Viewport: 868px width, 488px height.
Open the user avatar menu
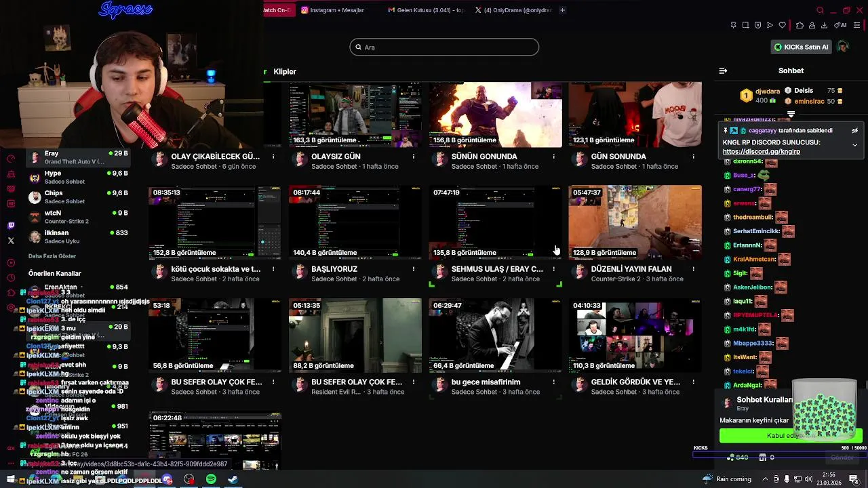[842, 47]
